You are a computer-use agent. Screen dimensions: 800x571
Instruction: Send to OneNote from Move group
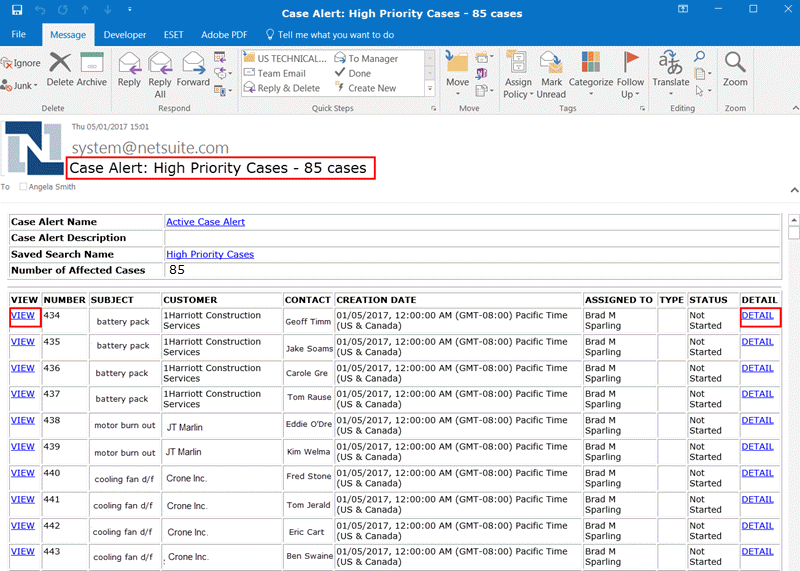(482, 73)
